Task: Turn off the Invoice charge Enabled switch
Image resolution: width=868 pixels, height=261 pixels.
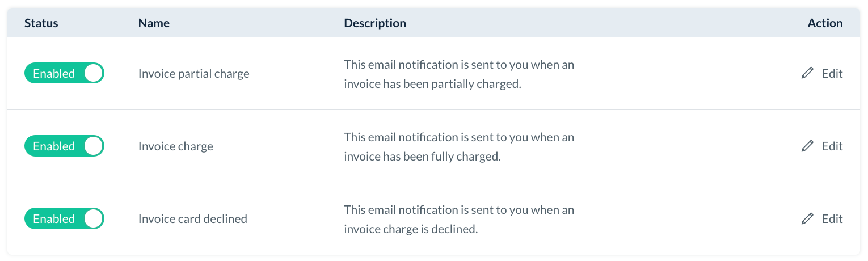Action: pos(64,146)
